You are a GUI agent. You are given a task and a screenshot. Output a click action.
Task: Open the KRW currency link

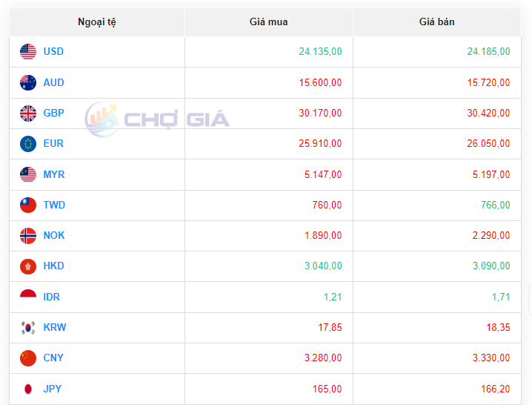(55, 328)
